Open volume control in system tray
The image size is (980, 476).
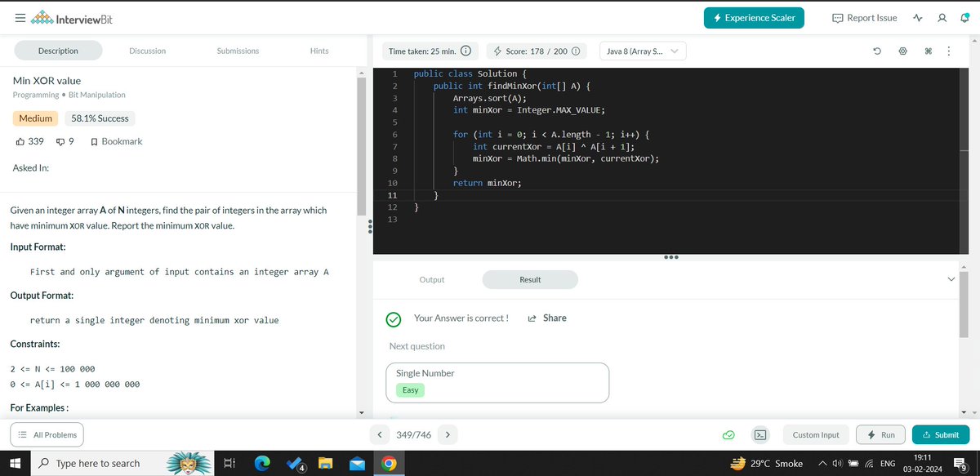(x=837, y=463)
